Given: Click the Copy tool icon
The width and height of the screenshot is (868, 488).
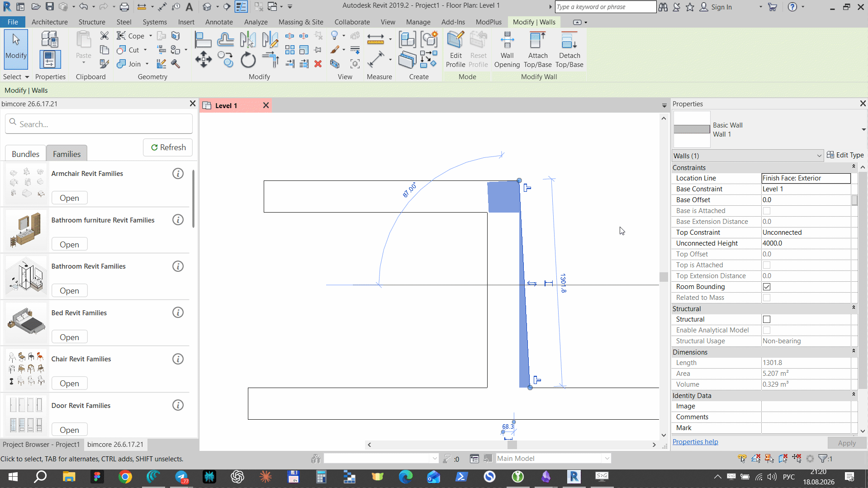Looking at the screenshot, I should click(x=225, y=60).
